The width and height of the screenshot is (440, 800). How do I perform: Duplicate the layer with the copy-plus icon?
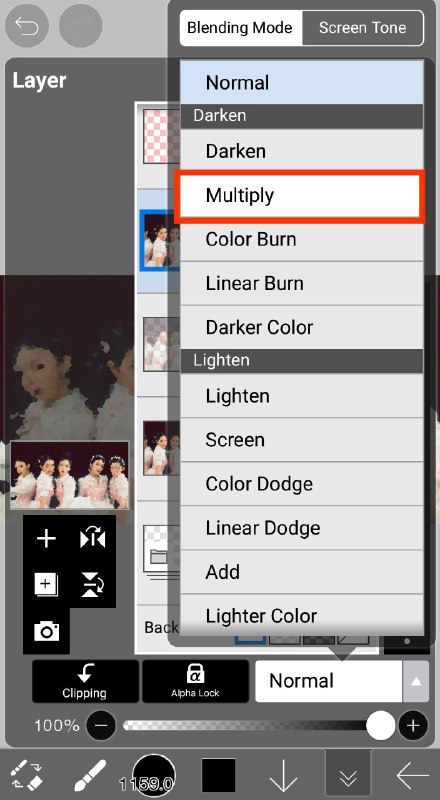pyautogui.click(x=46, y=585)
